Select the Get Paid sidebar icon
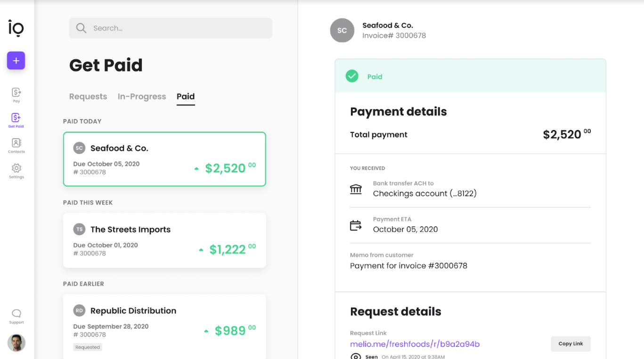The width and height of the screenshot is (644, 359). (16, 117)
